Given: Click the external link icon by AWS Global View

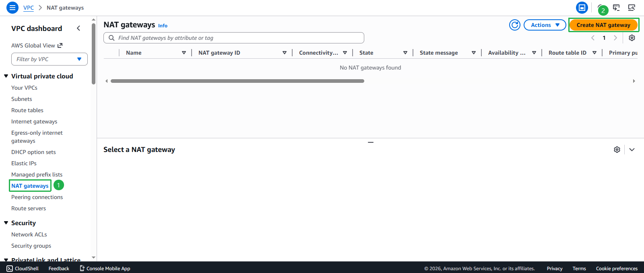Looking at the screenshot, I should point(60,45).
